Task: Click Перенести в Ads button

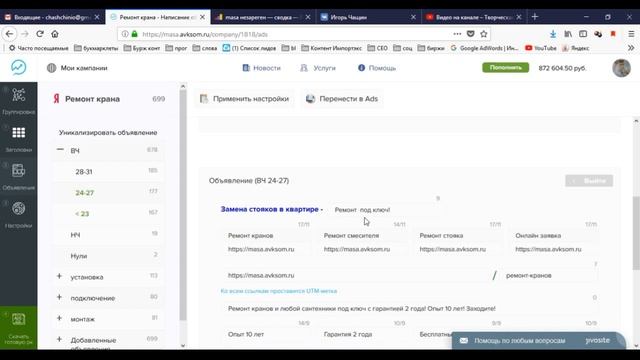Action: (x=342, y=99)
